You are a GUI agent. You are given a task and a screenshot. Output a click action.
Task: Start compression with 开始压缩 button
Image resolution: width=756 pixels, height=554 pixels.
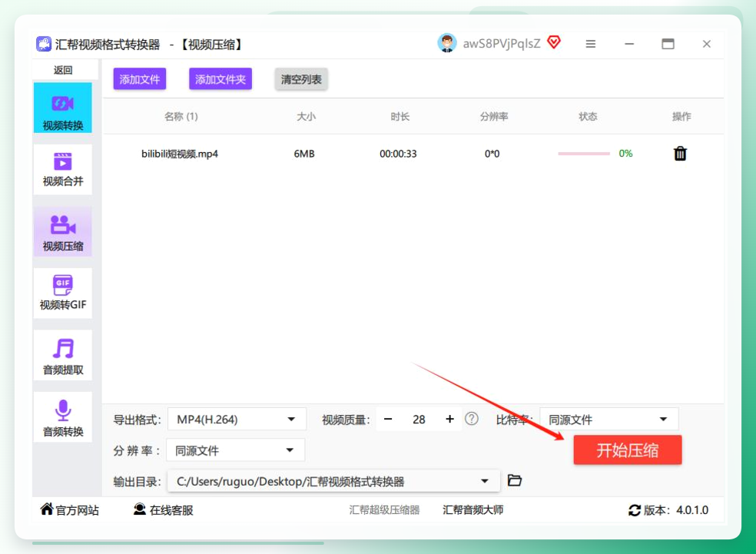pyautogui.click(x=627, y=450)
